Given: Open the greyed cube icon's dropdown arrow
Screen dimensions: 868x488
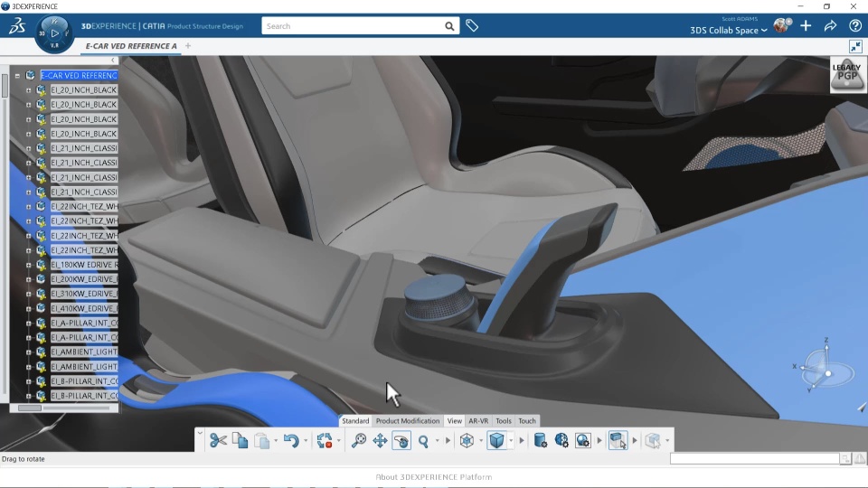Looking at the screenshot, I should [x=667, y=441].
